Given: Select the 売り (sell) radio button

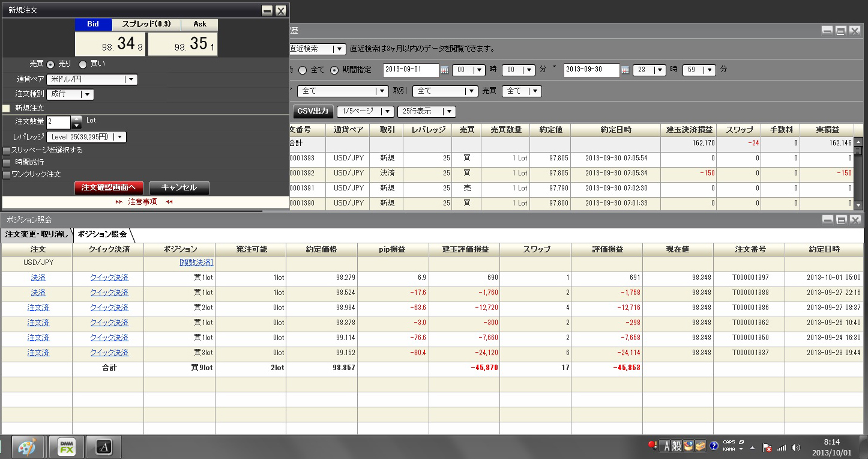Looking at the screenshot, I should click(x=50, y=64).
